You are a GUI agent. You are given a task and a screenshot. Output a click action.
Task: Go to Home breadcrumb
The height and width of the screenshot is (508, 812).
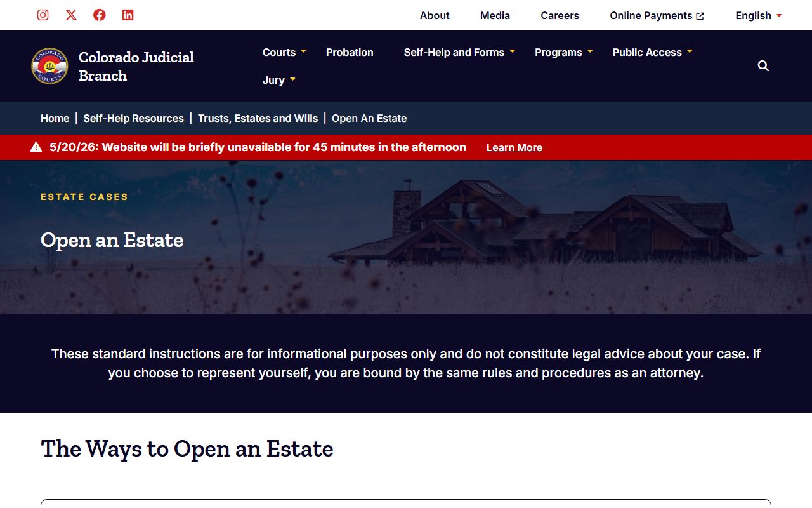click(x=55, y=118)
